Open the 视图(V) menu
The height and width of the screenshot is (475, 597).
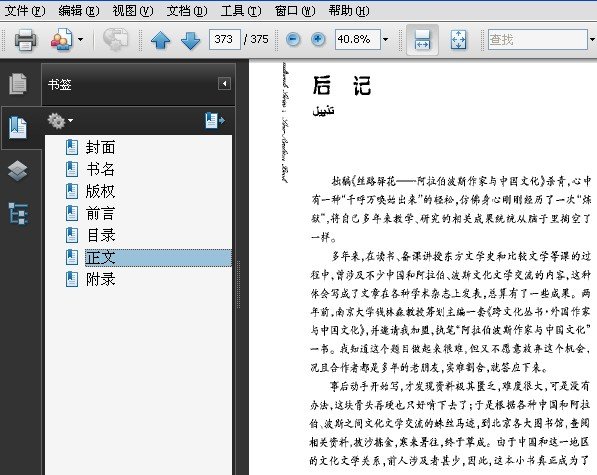click(x=133, y=11)
